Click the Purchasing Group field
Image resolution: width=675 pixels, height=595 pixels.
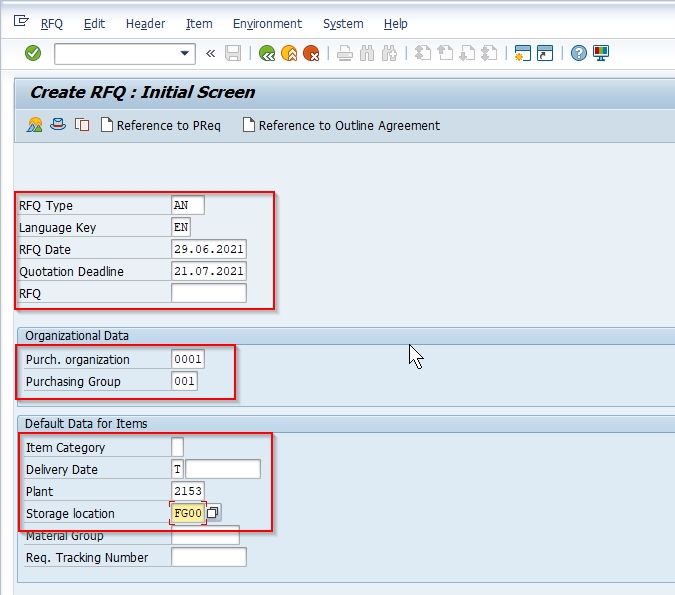(x=184, y=381)
